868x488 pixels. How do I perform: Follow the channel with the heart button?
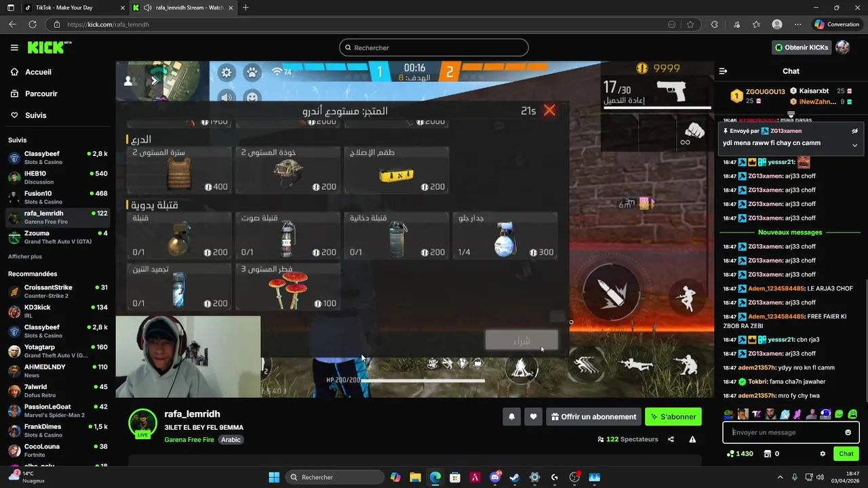533,417
